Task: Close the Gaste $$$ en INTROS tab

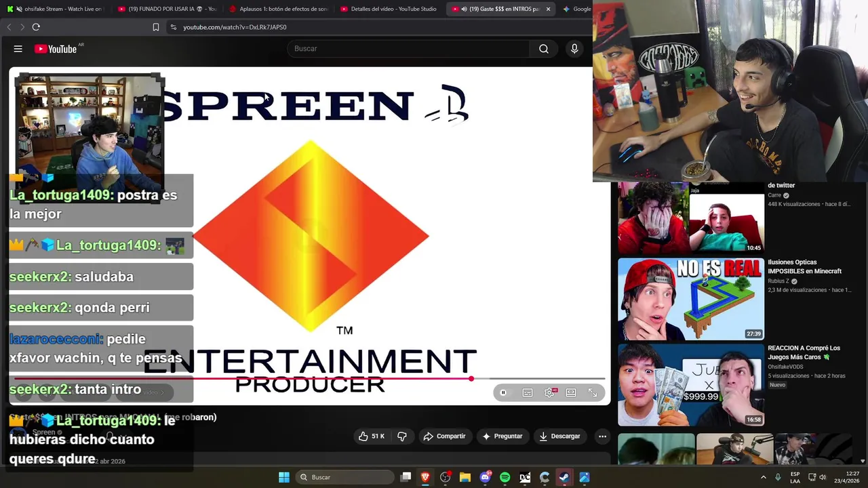Action: (x=548, y=9)
